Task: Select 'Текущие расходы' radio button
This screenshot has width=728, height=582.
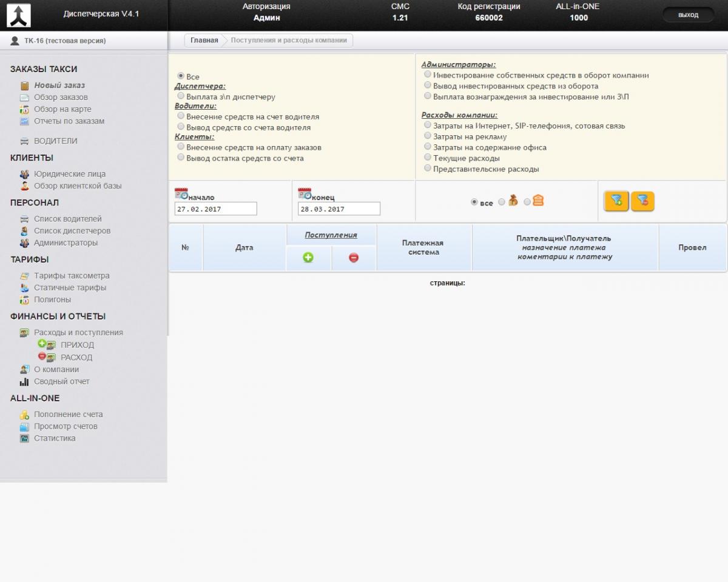Action: pos(428,158)
